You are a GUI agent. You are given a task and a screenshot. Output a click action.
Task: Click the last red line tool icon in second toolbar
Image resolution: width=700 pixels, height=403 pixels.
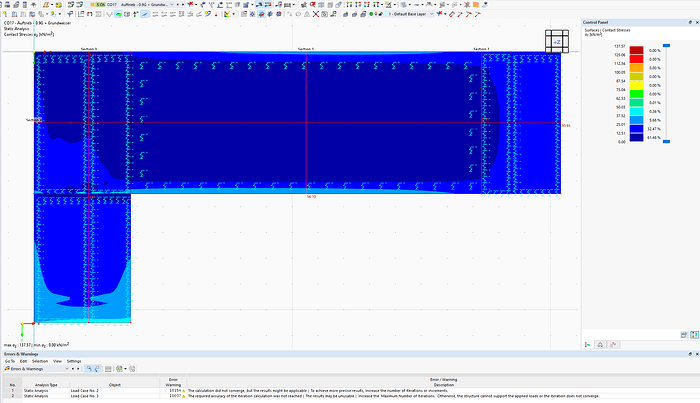click(x=477, y=14)
